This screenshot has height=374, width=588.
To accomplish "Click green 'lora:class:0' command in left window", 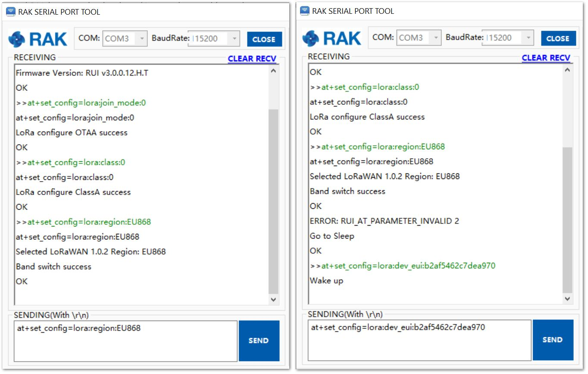I will [71, 162].
